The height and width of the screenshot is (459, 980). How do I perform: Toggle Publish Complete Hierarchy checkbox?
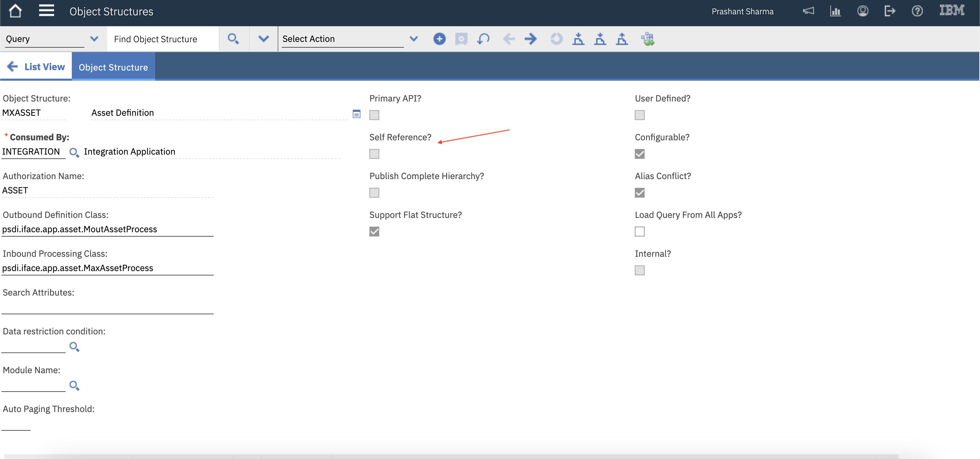click(374, 193)
